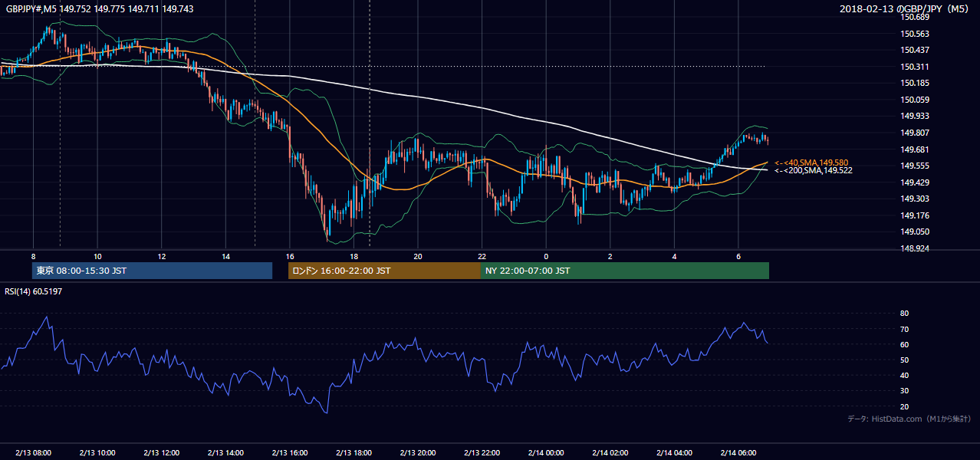The height and width of the screenshot is (460, 980).
Task: Click hour label 20 under price chart
Action: click(x=418, y=256)
